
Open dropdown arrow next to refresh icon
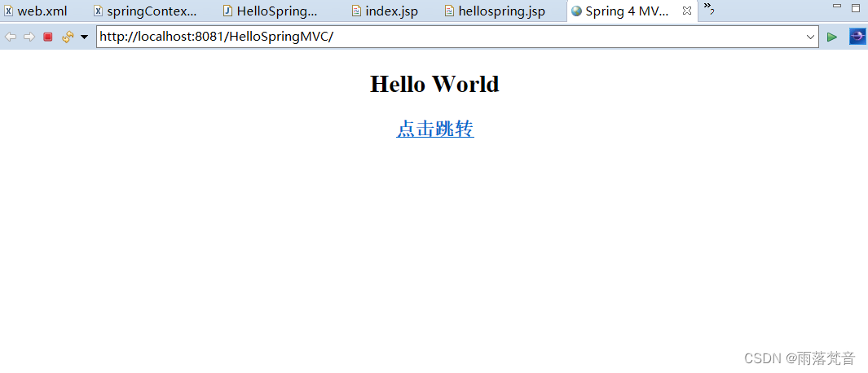pos(84,37)
